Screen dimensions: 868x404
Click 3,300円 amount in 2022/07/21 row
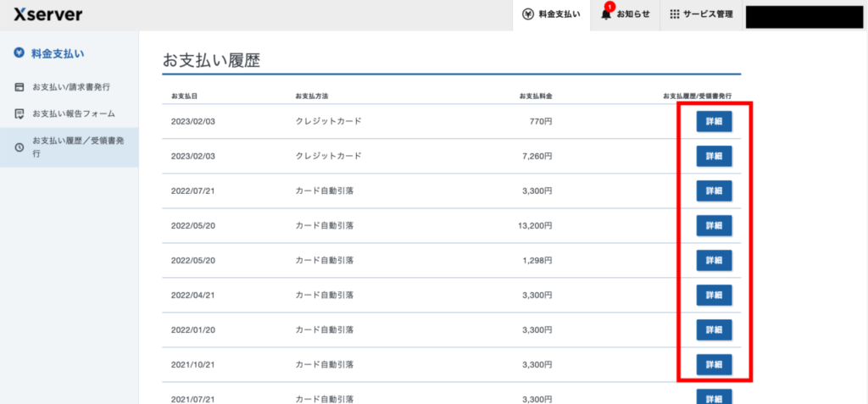coord(537,191)
